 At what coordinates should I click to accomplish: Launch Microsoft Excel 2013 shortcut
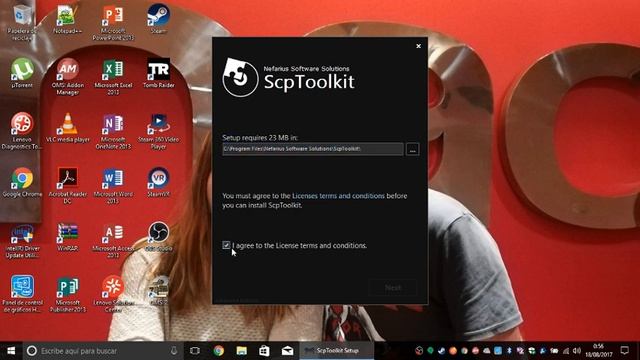click(x=113, y=77)
